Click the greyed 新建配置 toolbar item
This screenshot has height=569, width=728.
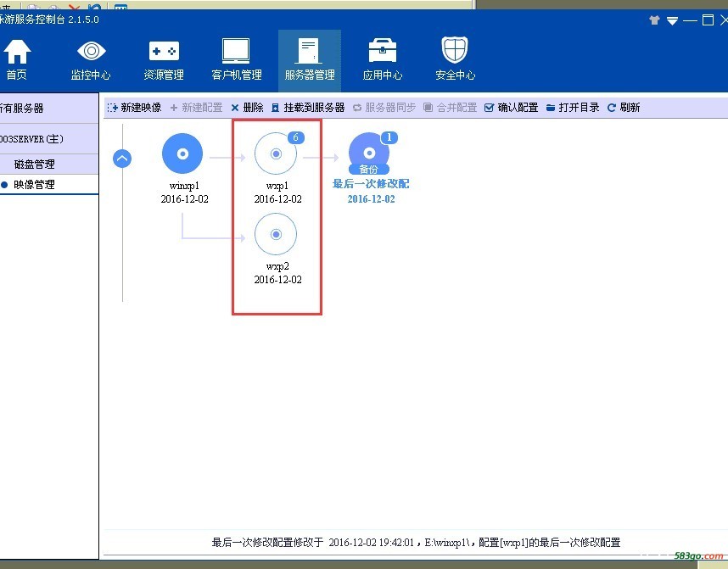[196, 108]
